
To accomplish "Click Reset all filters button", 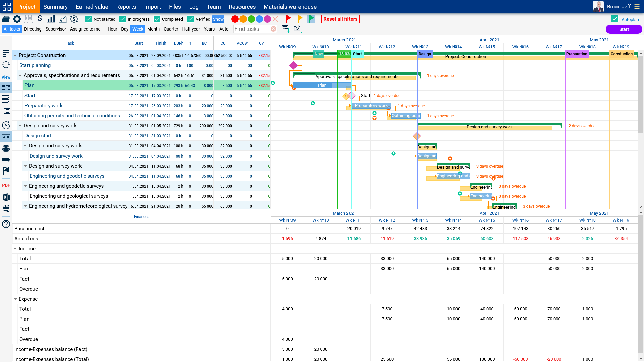I will point(340,19).
